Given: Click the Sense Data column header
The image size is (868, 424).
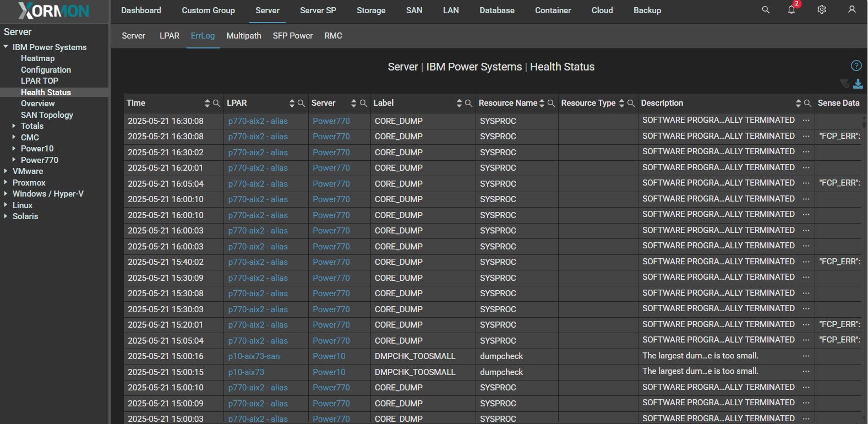Looking at the screenshot, I should click(x=838, y=103).
